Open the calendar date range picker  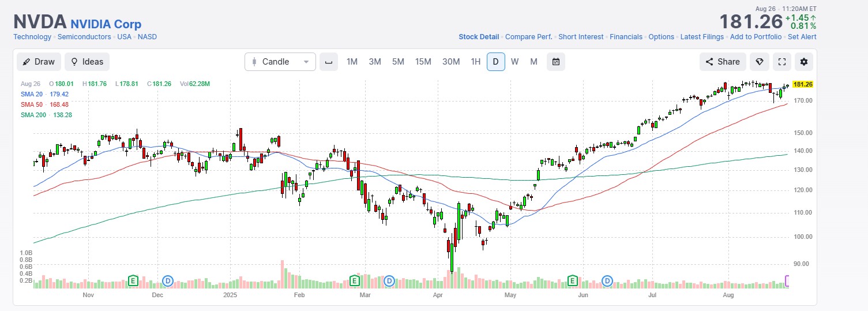(556, 62)
